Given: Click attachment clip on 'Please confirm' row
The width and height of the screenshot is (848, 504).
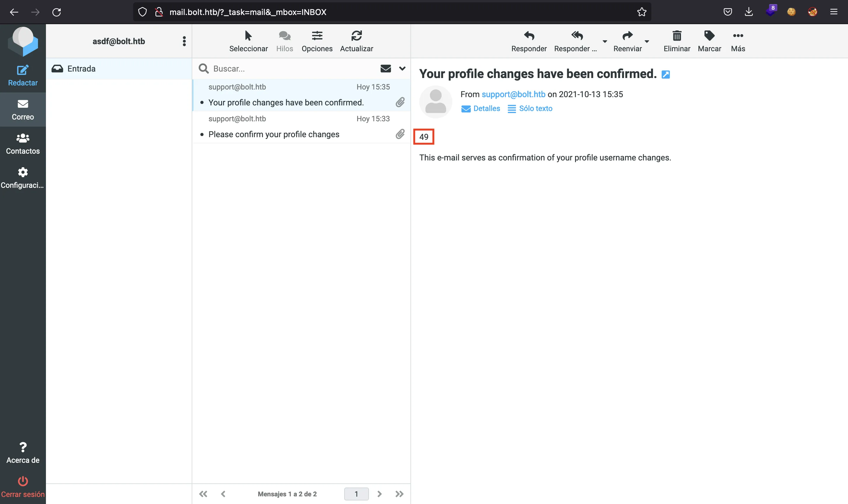Looking at the screenshot, I should (400, 134).
